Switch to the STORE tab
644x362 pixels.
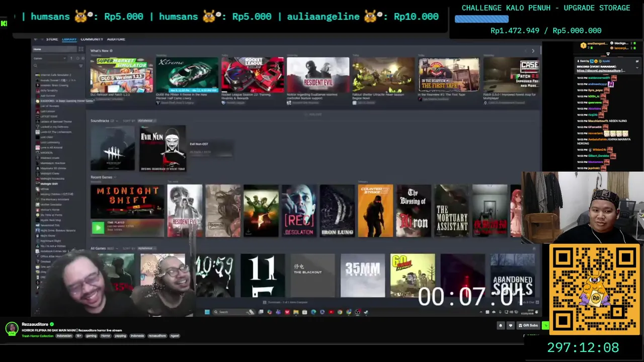coord(52,39)
